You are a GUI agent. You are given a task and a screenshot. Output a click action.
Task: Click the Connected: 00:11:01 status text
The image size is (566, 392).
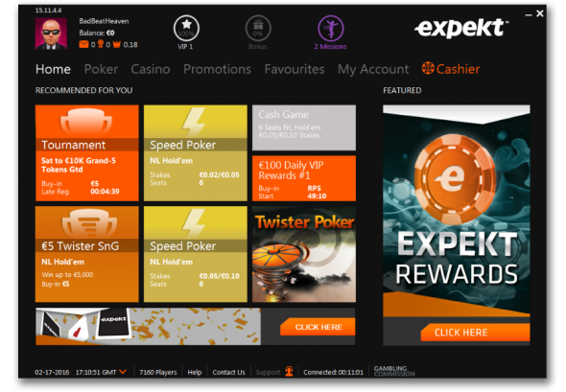(333, 372)
